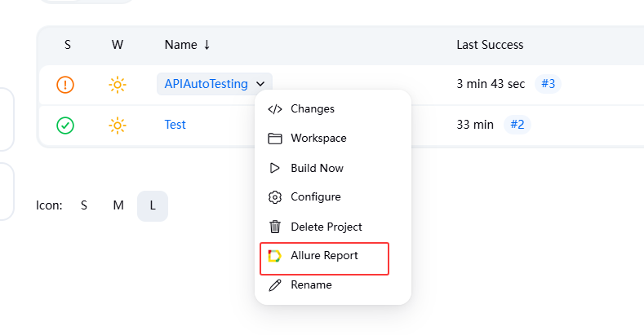644x335 pixels.
Task: Set icon size to Large
Action: tap(153, 205)
